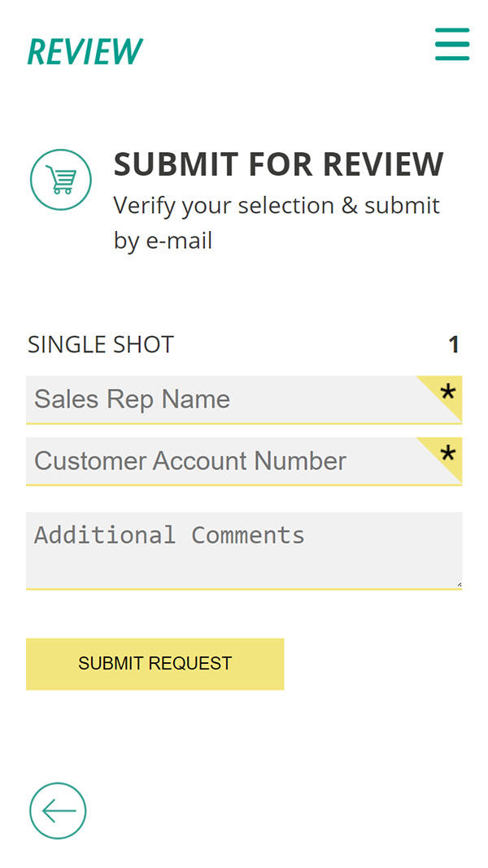488x868 pixels.
Task: Click the asterisk on Sales Rep Name
Action: (447, 393)
